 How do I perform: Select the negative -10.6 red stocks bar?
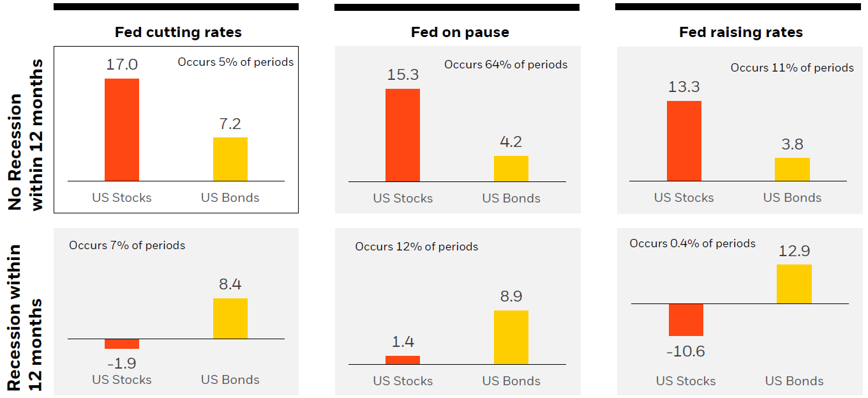pos(686,319)
